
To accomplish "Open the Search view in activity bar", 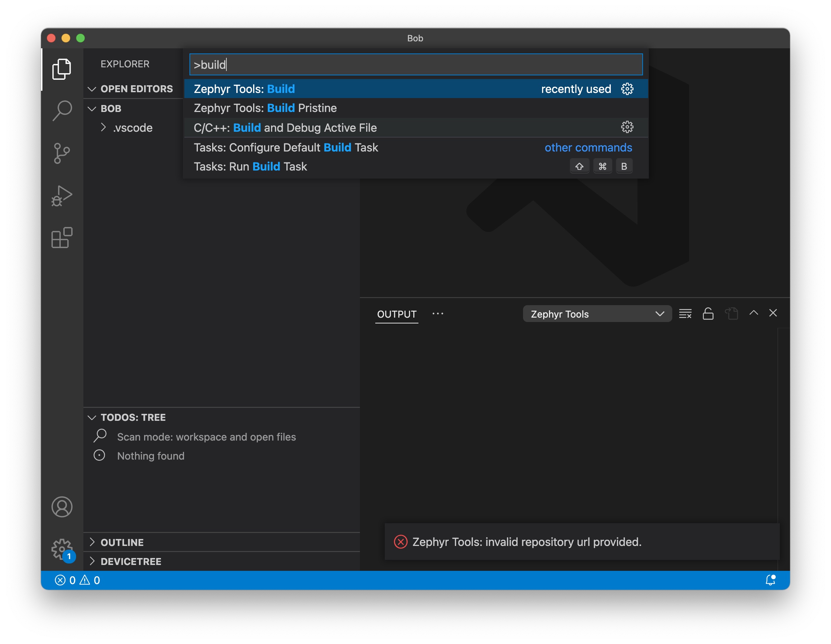I will click(62, 111).
